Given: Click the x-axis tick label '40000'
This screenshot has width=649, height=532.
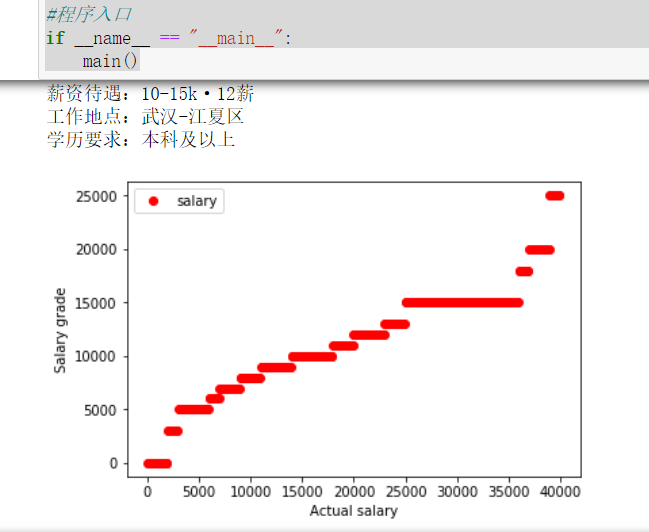Looking at the screenshot, I should (x=560, y=491).
